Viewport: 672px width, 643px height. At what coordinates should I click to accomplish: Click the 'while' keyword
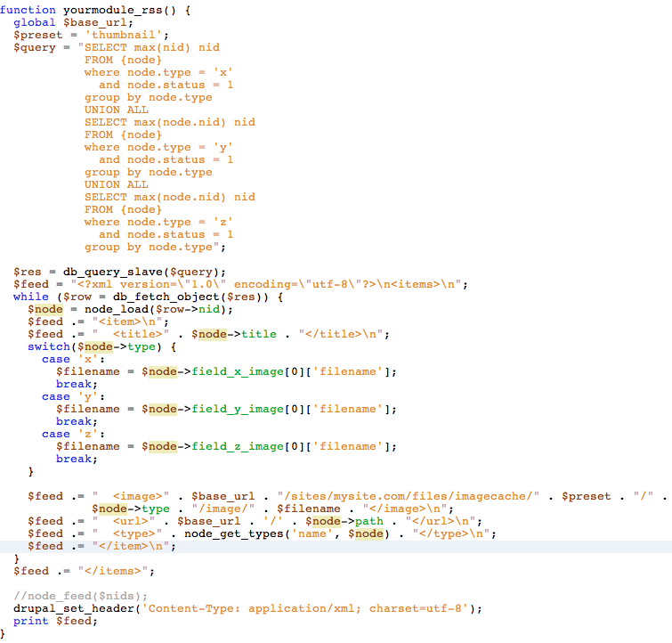click(31, 297)
